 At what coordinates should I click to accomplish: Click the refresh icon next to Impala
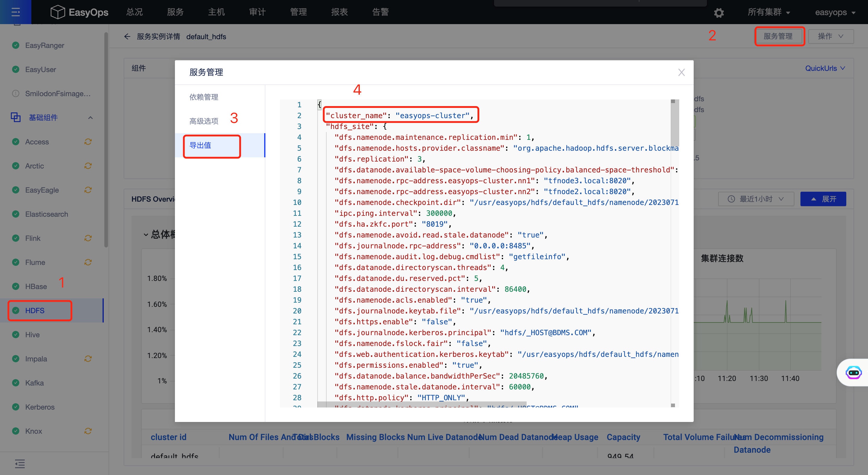coord(88,359)
